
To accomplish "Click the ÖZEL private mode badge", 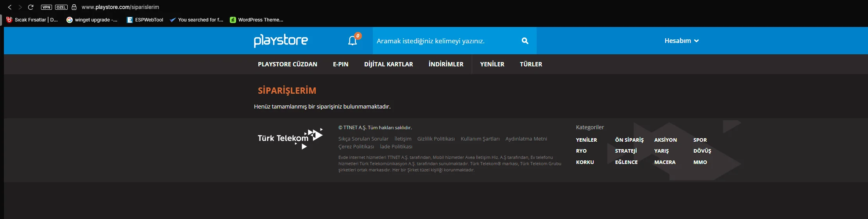I will coord(61,7).
